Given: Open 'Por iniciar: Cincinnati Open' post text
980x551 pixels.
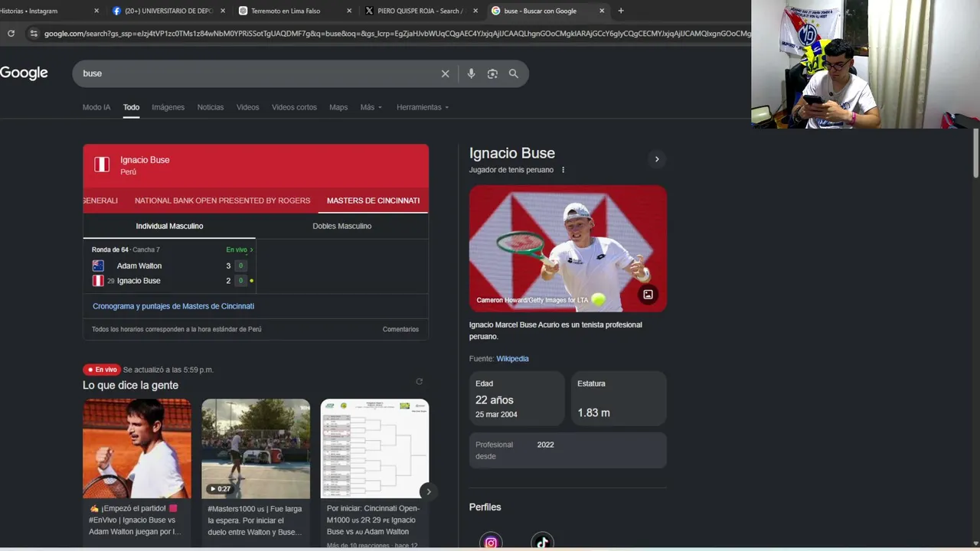Looking at the screenshot, I should pos(373,520).
